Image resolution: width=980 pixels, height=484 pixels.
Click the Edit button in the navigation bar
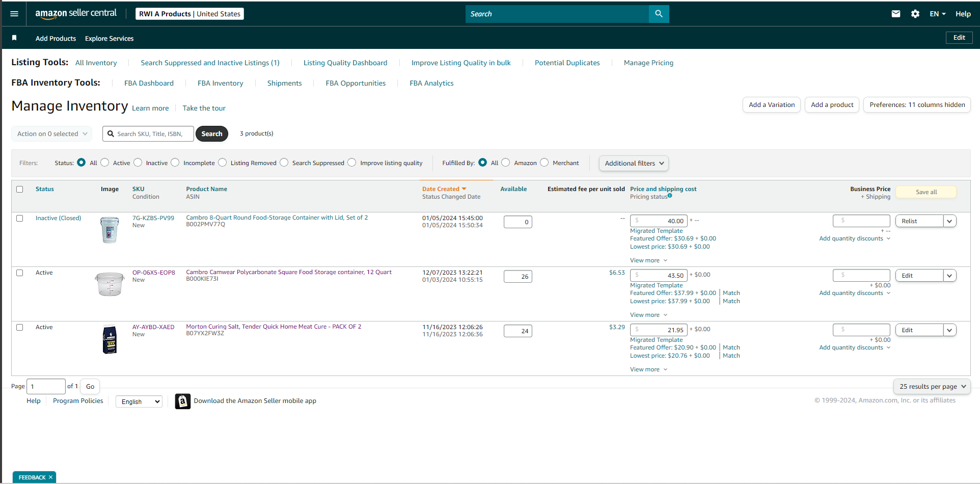click(x=960, y=38)
